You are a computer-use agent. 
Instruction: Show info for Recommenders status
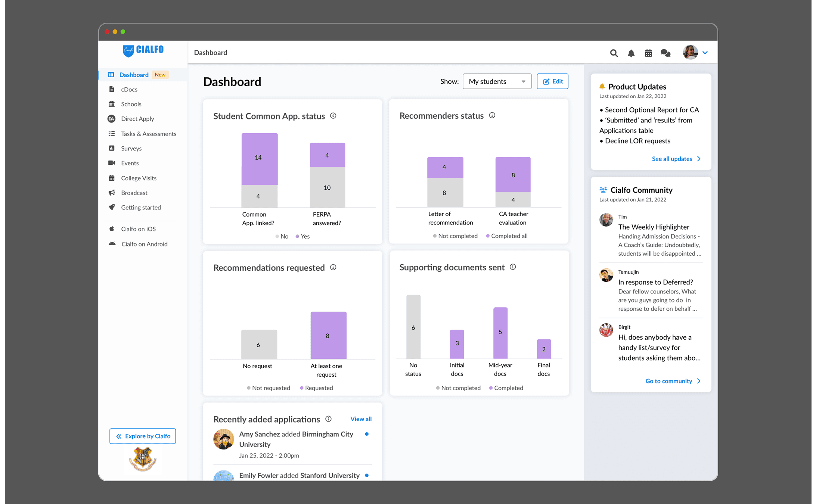point(492,115)
